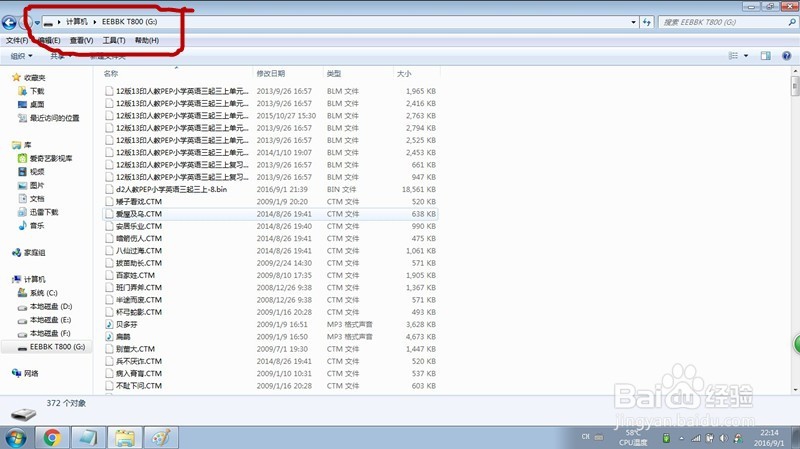The image size is (800, 449).
Task: Open the Desktop (桌面) favorite
Action: click(x=31, y=104)
